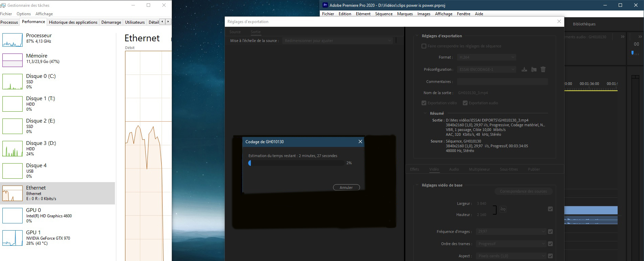The image size is (644, 261).
Task: Maximize the Task Manager window
Action: [x=148, y=5]
